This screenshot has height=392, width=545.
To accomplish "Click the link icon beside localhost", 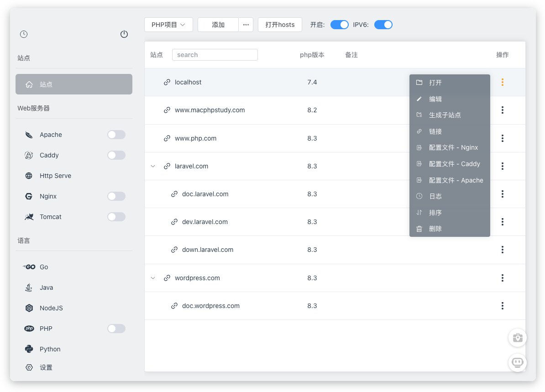I will (167, 82).
